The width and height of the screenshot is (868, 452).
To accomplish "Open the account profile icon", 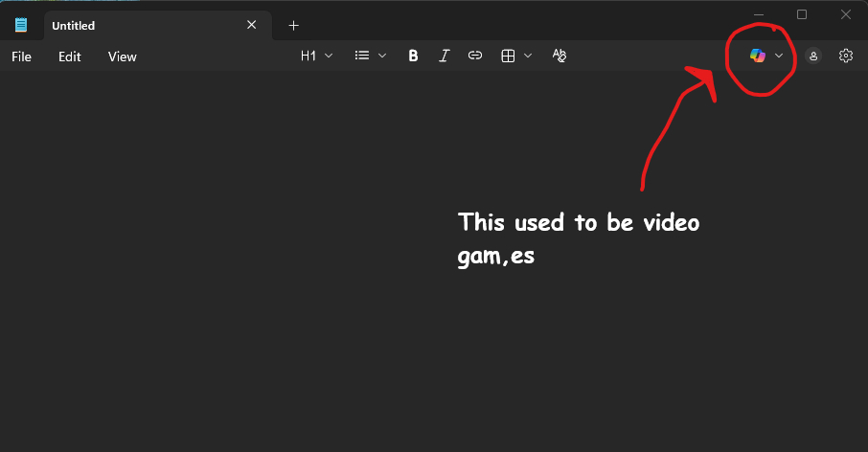I will coord(813,56).
